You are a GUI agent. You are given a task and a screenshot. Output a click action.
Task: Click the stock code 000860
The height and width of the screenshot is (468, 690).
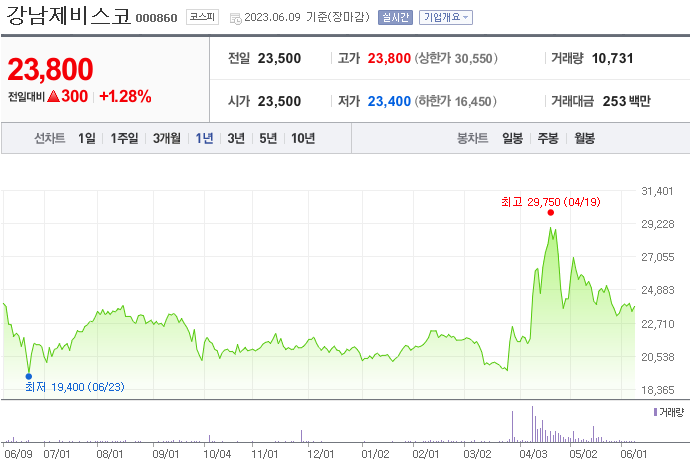[156, 18]
